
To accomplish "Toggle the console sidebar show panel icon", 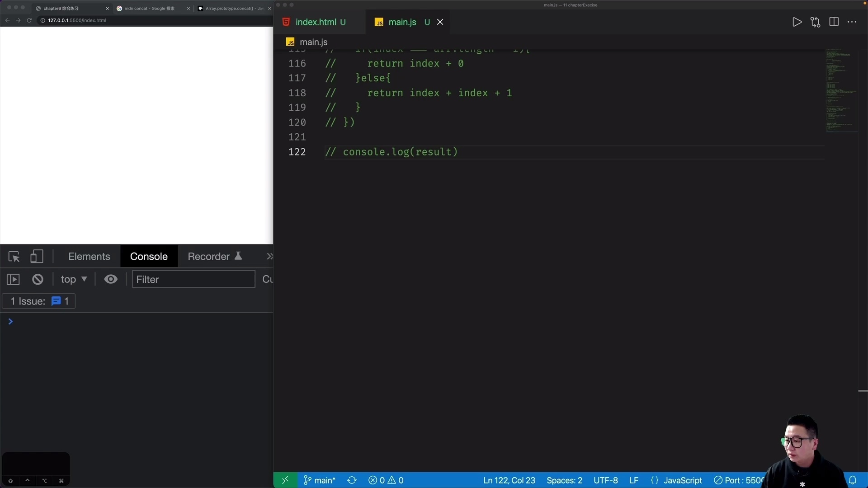I will coord(13,279).
